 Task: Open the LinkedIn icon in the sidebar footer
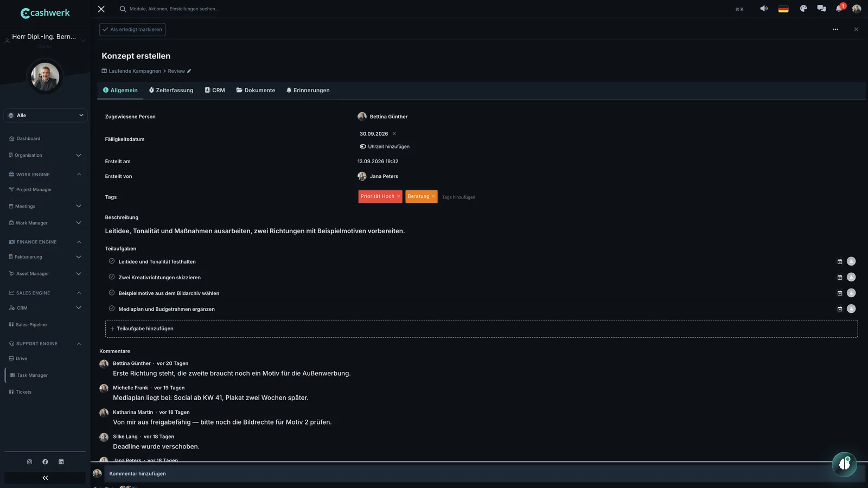[x=61, y=462]
